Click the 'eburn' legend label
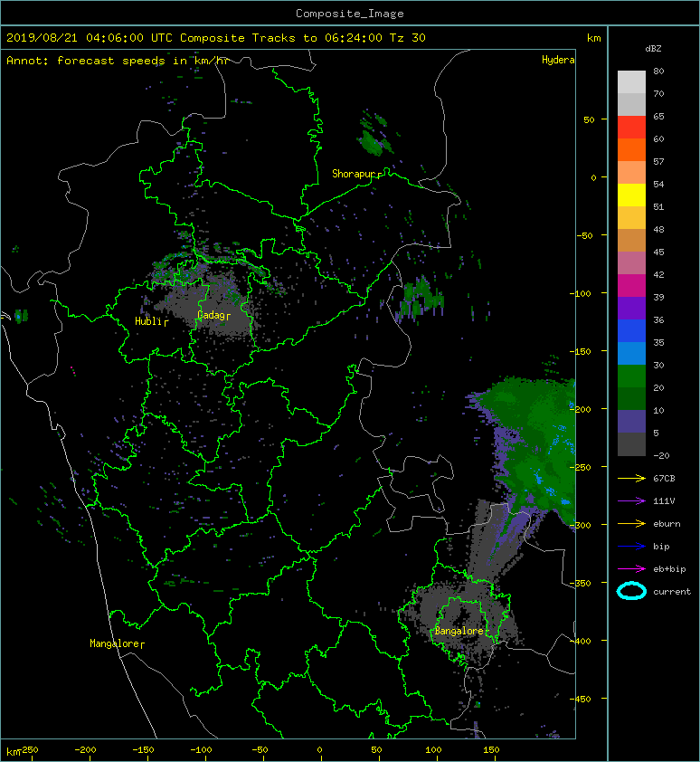The width and height of the screenshot is (700, 762). tap(667, 524)
